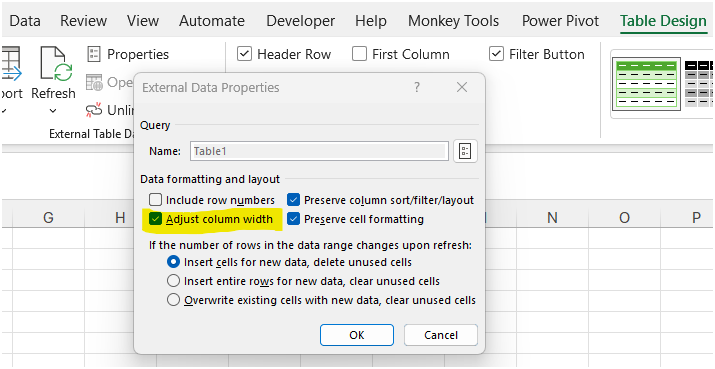Uncheck Preserve cell formatting
This screenshot has height=369, width=715.
(x=294, y=219)
